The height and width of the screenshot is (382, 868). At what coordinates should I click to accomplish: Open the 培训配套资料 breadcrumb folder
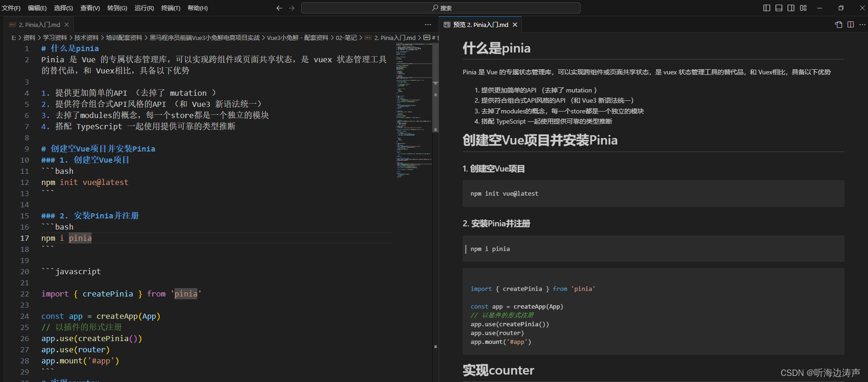coord(124,38)
